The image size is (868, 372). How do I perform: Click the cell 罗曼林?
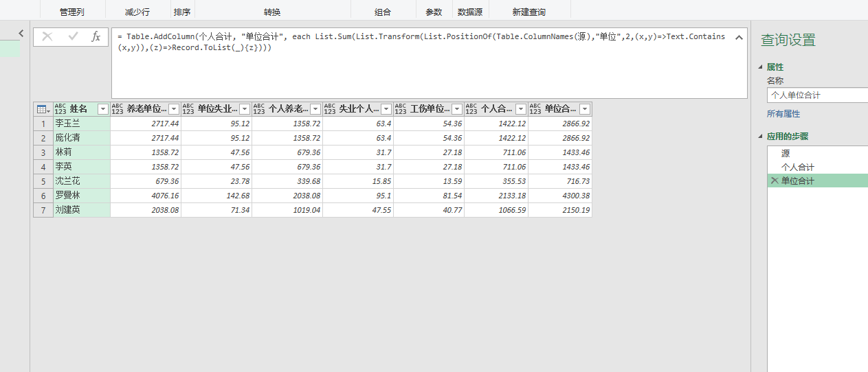[81, 196]
